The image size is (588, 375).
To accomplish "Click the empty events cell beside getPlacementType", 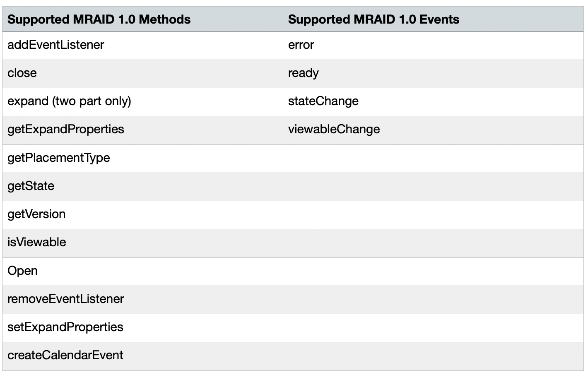I will (x=433, y=158).
